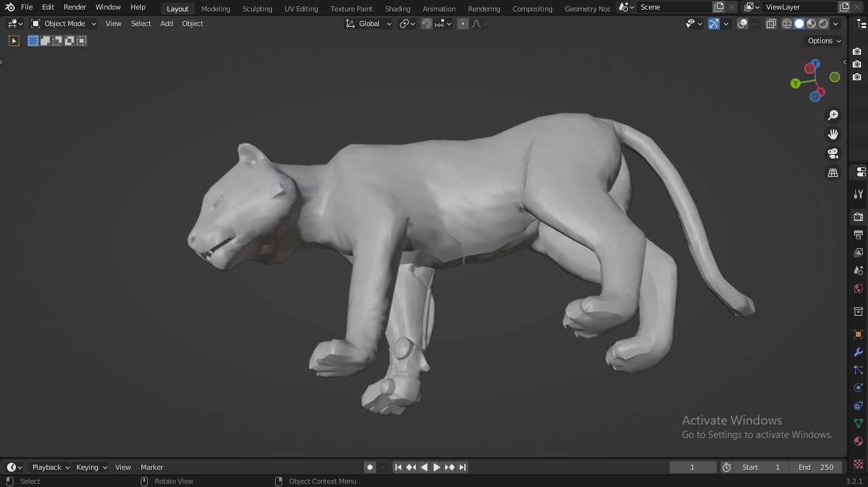Open Object Data green triangle icon
This screenshot has height=487, width=868.
coord(858,423)
